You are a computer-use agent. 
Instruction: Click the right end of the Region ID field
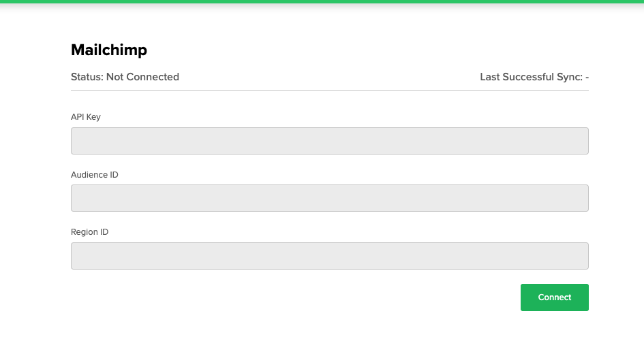click(579, 256)
